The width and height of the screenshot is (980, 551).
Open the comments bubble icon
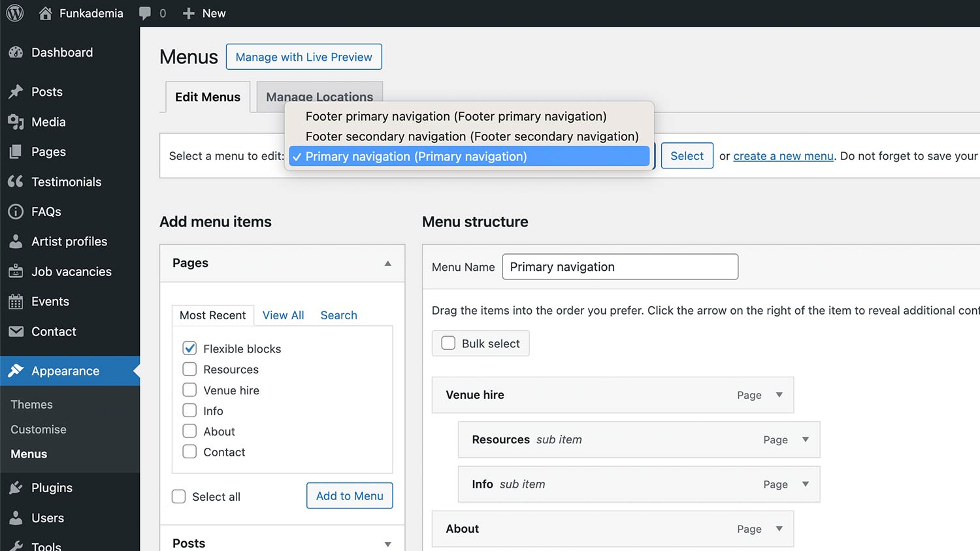click(x=145, y=13)
